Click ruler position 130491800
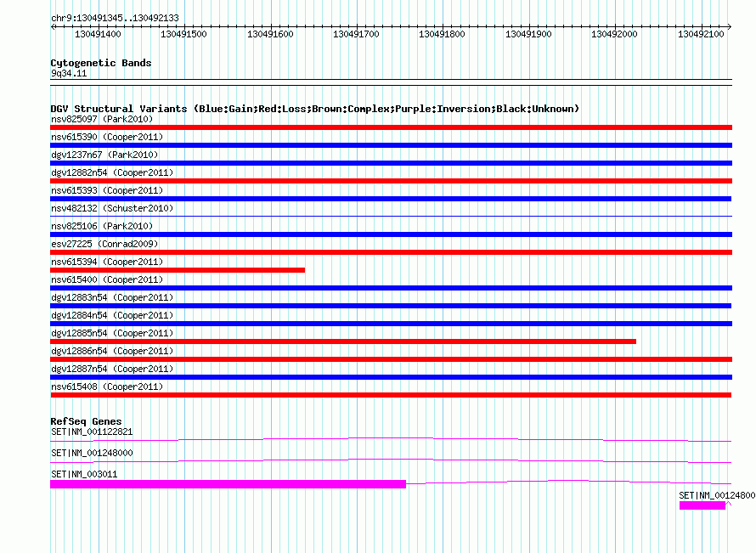Image resolution: width=756 pixels, height=553 pixels. [442, 34]
